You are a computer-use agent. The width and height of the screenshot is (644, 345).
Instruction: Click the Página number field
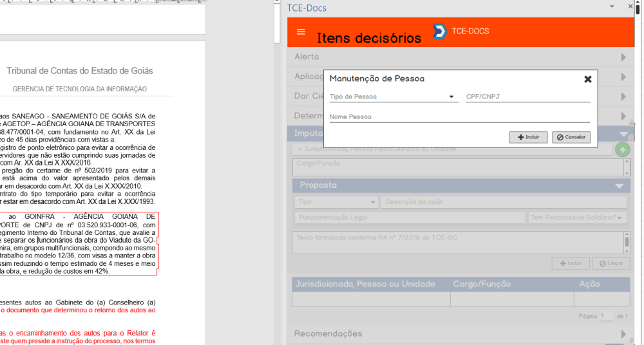pos(605,316)
